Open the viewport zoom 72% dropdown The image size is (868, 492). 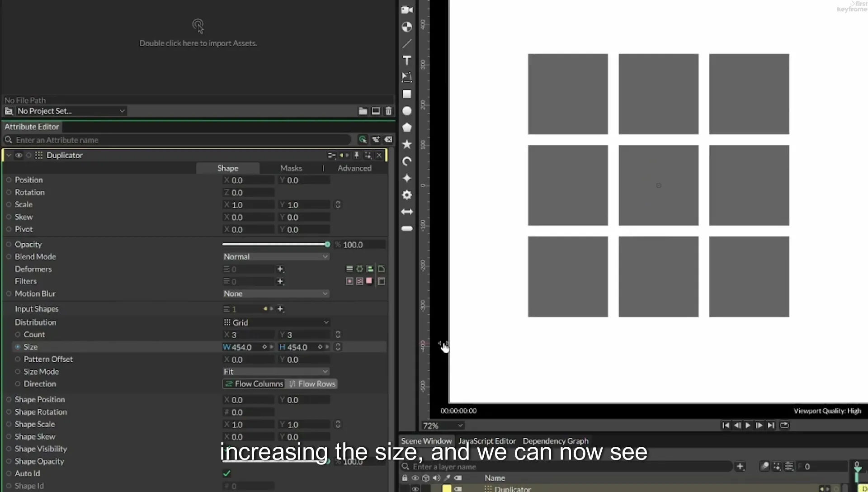(443, 426)
